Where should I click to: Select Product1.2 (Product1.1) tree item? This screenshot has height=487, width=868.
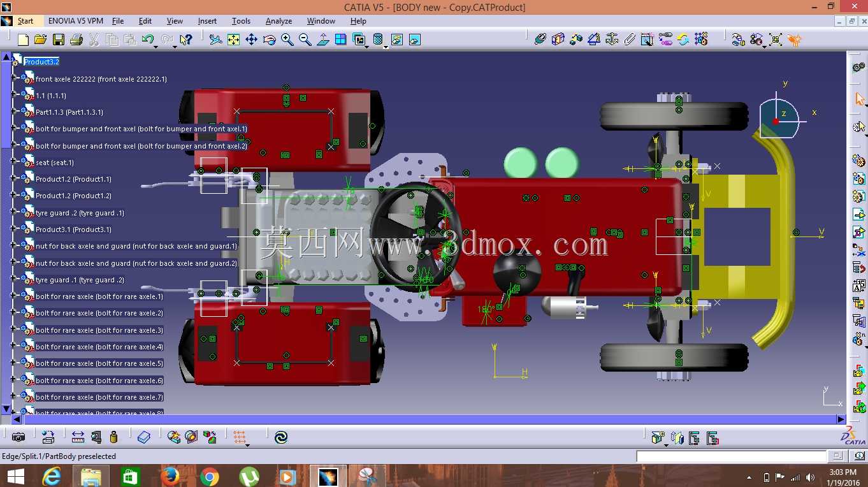pos(73,179)
